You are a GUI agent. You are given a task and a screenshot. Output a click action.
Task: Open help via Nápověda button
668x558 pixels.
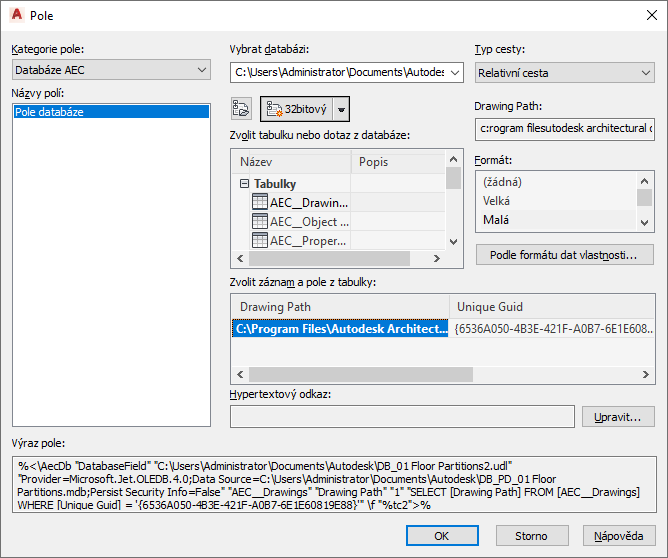click(619, 535)
